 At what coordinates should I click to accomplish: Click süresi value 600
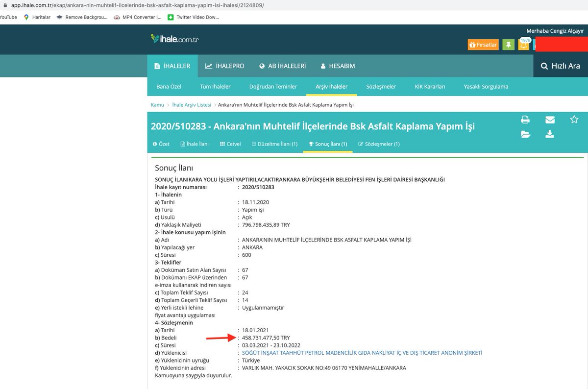pyautogui.click(x=247, y=255)
